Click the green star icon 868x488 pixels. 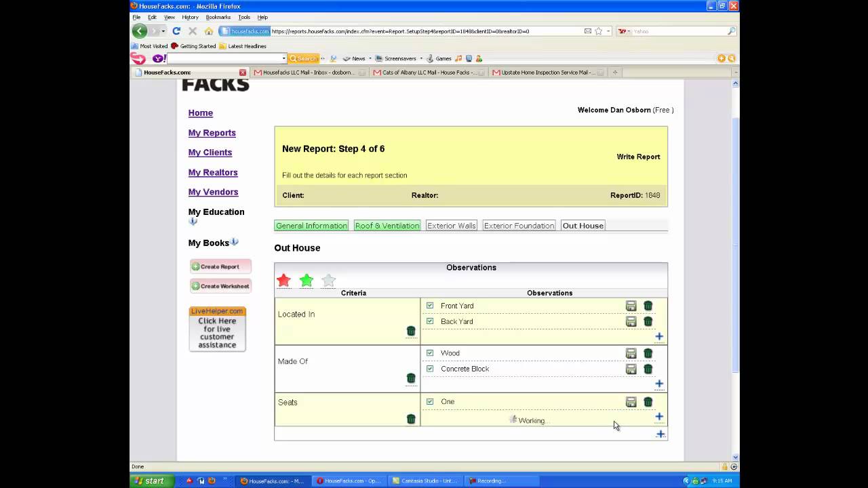pos(306,280)
